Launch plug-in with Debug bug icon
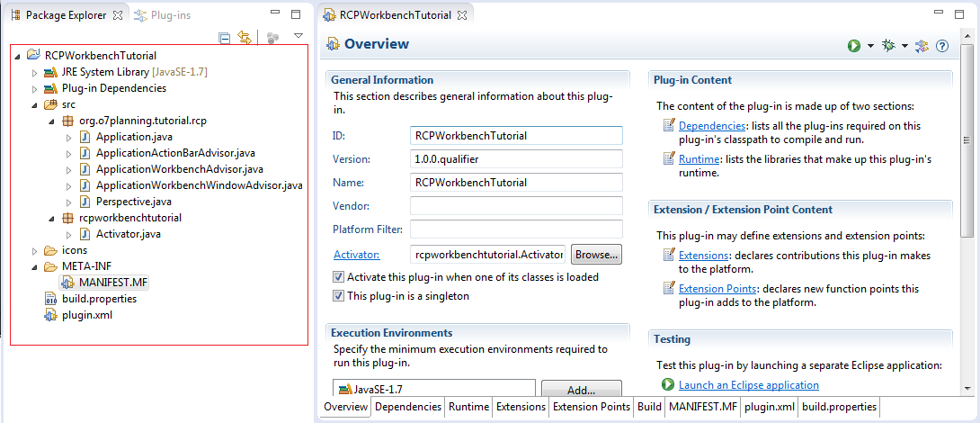 tap(888, 46)
